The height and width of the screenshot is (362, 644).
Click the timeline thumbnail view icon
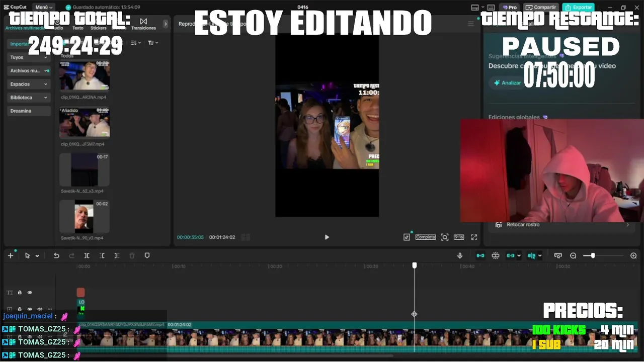557,255
